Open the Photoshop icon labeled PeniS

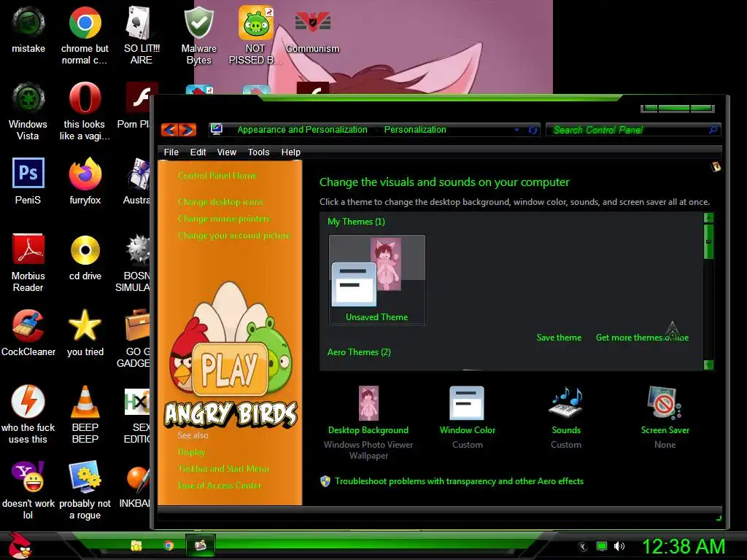(x=28, y=181)
